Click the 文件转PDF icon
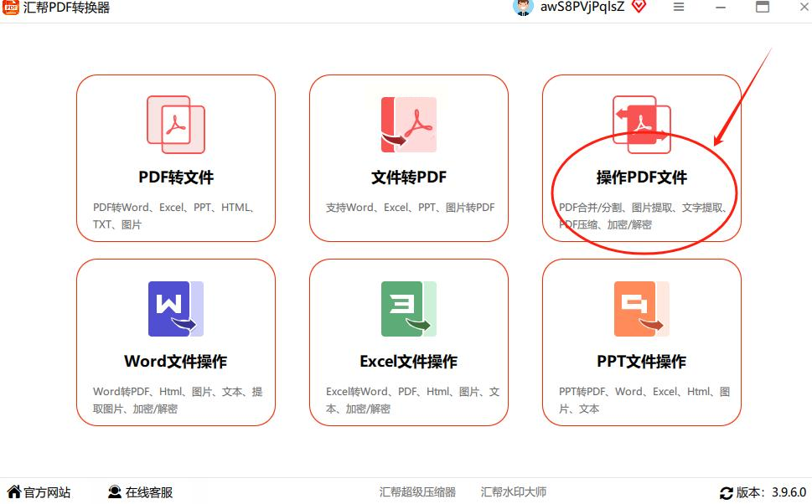 point(409,125)
